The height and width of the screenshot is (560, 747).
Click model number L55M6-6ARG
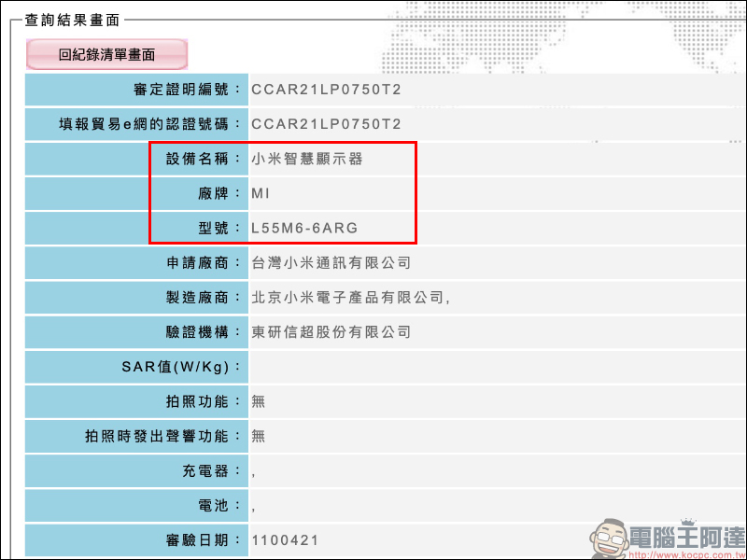point(305,228)
